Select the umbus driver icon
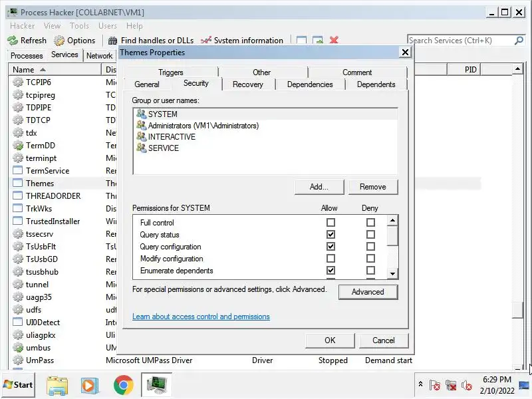Viewport: 532px width, 399px height. (18, 347)
